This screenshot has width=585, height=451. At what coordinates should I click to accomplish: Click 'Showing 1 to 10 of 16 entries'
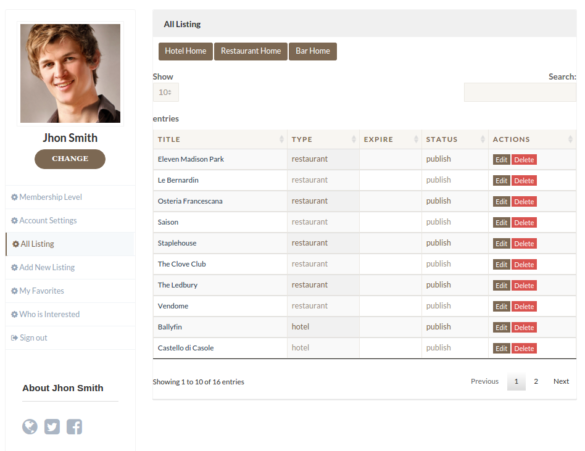[198, 382]
